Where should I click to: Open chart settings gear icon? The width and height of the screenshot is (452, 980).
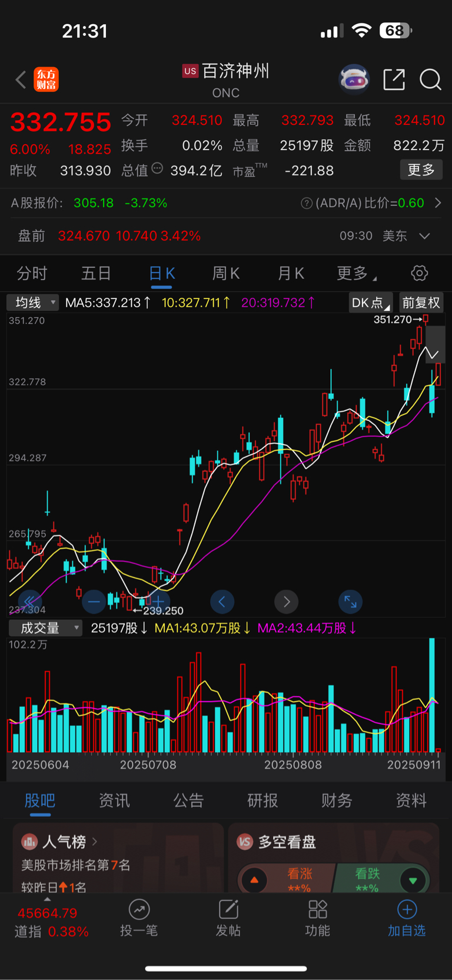419,273
